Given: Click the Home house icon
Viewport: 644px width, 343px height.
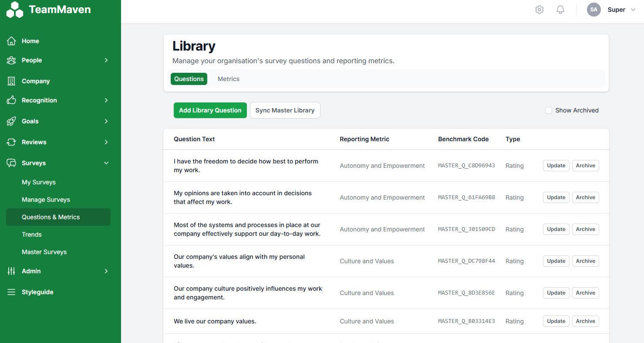Looking at the screenshot, I should [11, 41].
